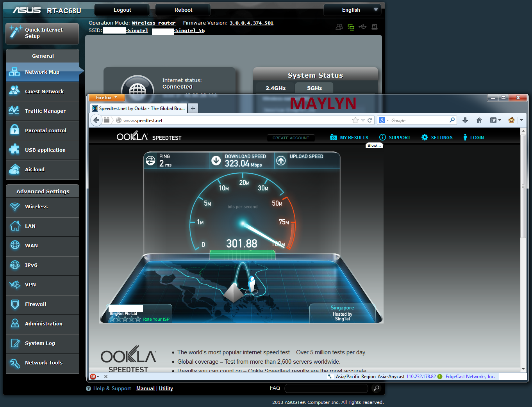
Task: Rate SingNet ISP using the stars
Action: point(125,319)
